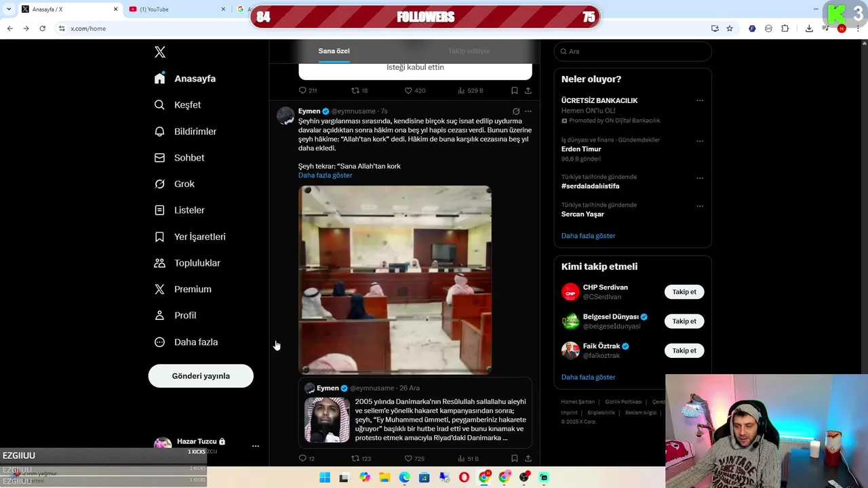Image resolution: width=868 pixels, height=488 pixels.
Task: Open more options on Eymen post
Action: [528, 111]
